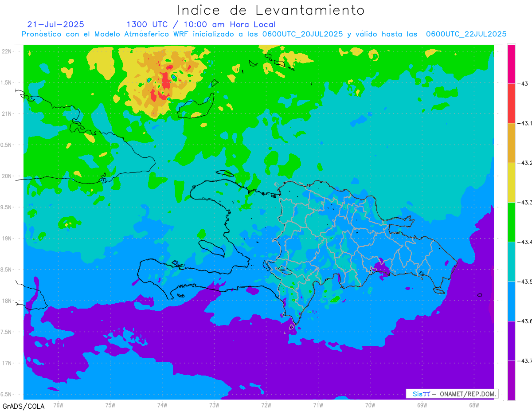Click the -43.2 legend value

524,163
